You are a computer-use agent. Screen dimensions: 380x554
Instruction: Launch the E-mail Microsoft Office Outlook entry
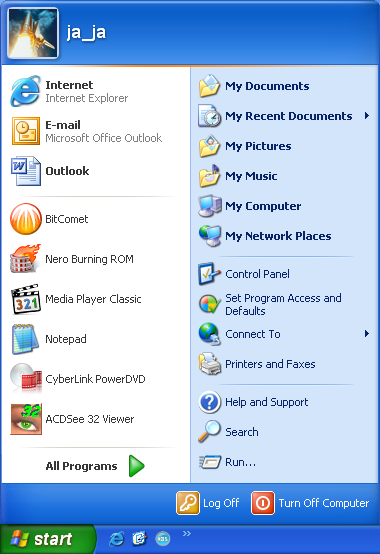(95, 131)
